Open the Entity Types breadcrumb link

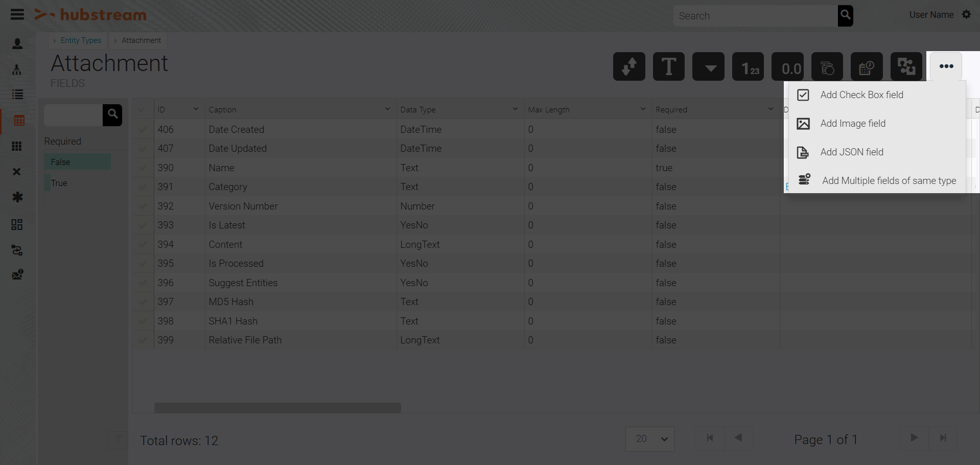[x=81, y=40]
